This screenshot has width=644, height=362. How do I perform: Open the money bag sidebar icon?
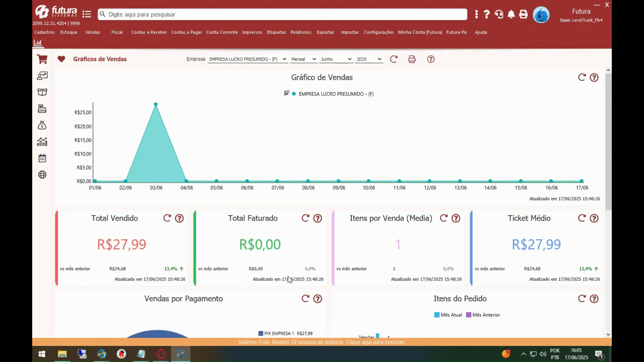click(x=42, y=125)
